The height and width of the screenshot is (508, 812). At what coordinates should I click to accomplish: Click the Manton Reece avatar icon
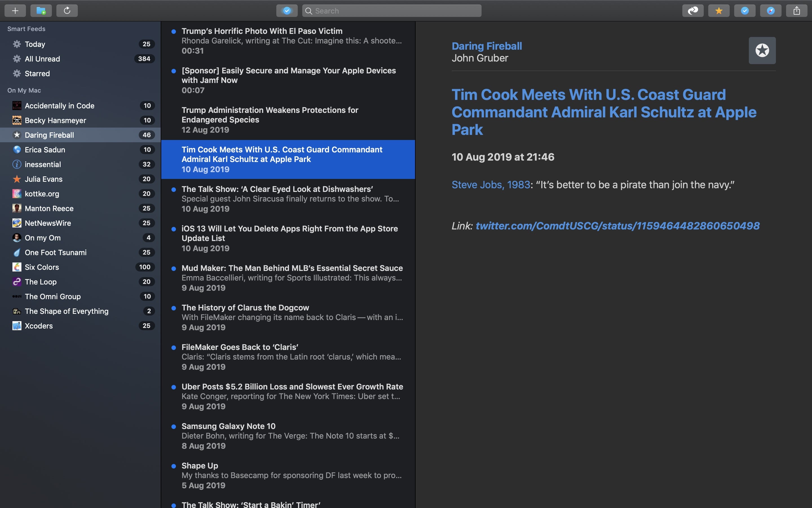point(17,208)
